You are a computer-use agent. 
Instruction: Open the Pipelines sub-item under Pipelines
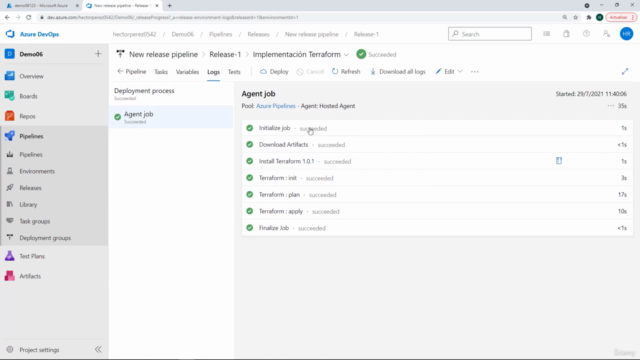31,155
